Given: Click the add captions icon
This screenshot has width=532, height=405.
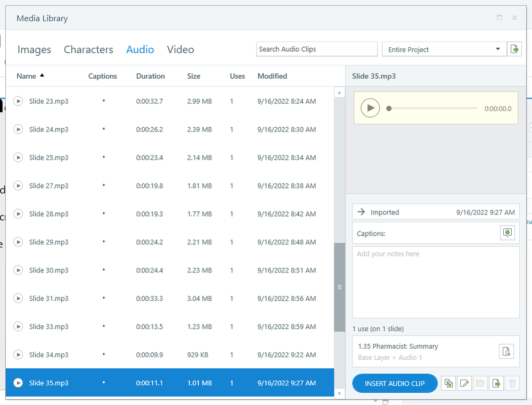Looking at the screenshot, I should click(x=508, y=233).
